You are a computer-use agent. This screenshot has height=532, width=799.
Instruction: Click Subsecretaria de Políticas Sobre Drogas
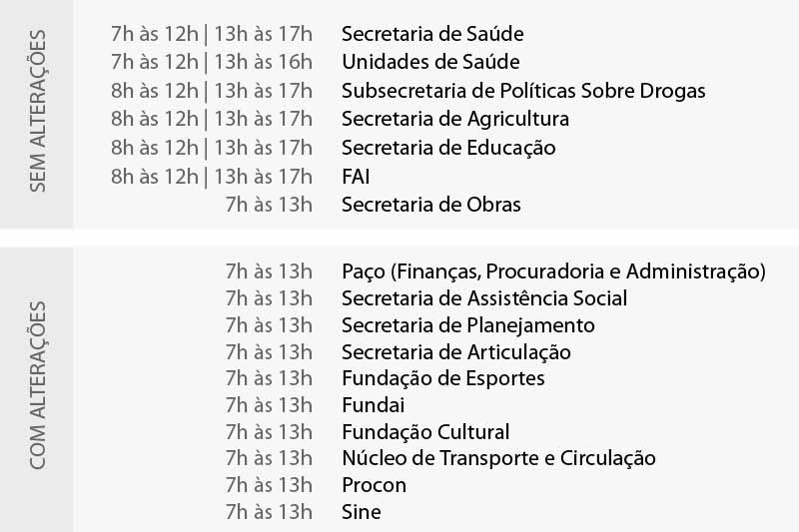click(523, 91)
